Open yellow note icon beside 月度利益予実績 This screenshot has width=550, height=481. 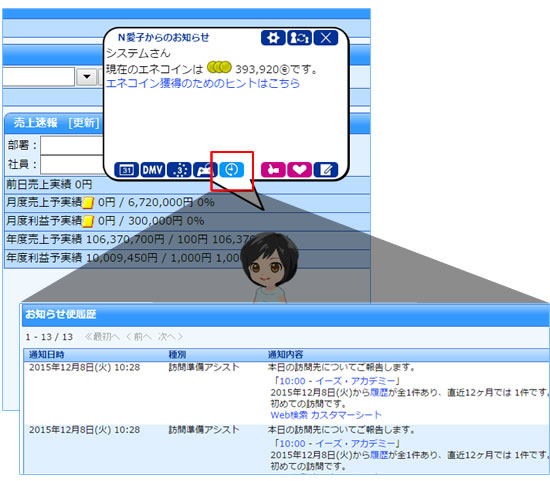tap(88, 221)
